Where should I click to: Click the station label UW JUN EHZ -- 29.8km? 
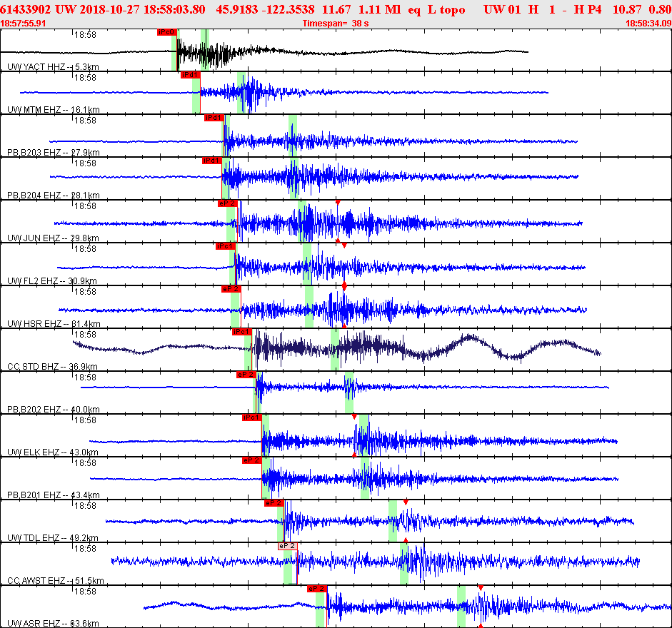click(x=53, y=238)
